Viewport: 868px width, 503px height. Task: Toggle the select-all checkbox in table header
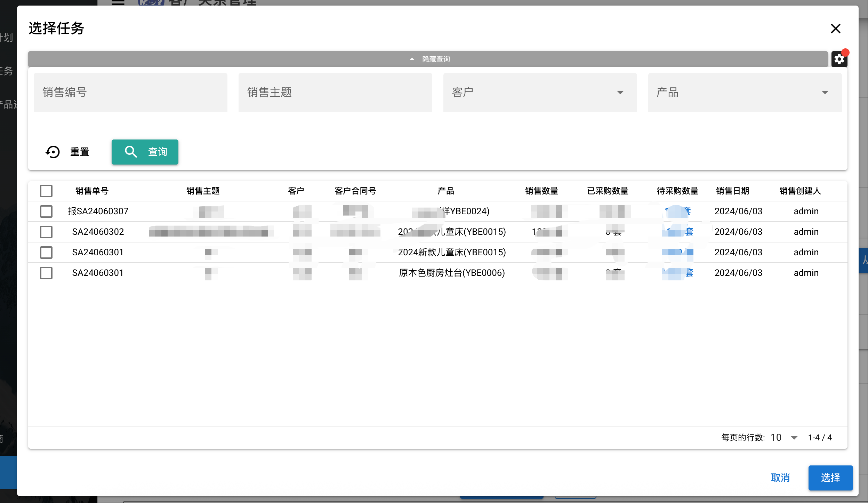pos(46,191)
